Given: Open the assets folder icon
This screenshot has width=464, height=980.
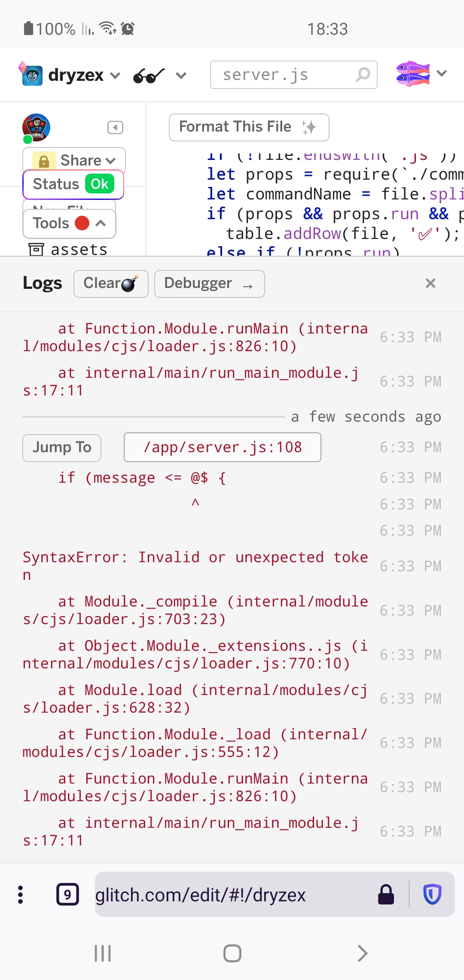Looking at the screenshot, I should click(x=36, y=249).
